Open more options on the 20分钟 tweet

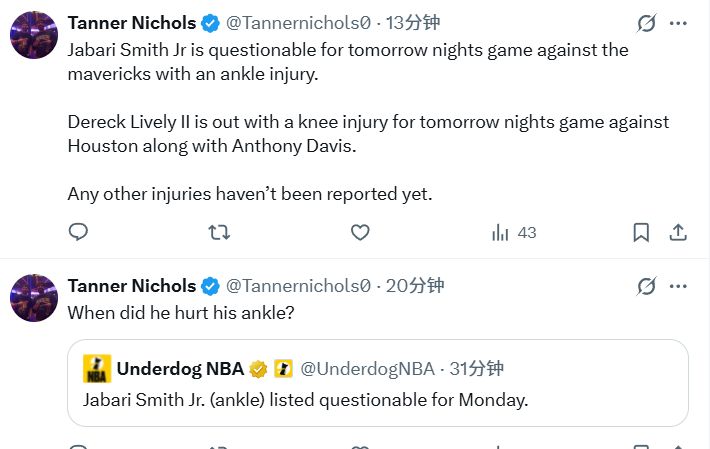pyautogui.click(x=680, y=286)
